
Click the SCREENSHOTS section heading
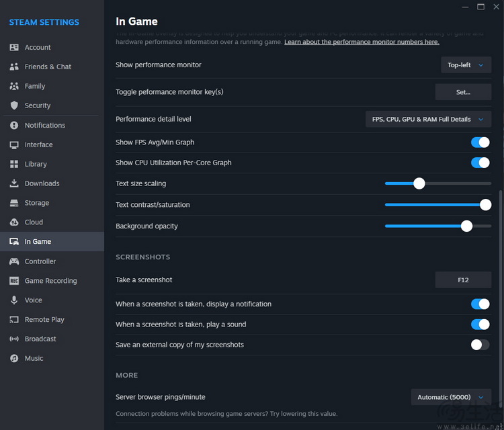coord(142,257)
